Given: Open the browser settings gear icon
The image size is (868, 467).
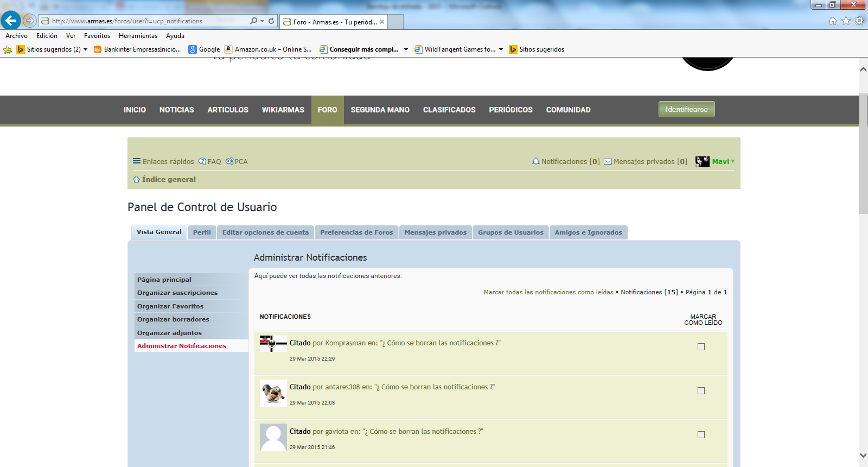Looking at the screenshot, I should point(859,21).
